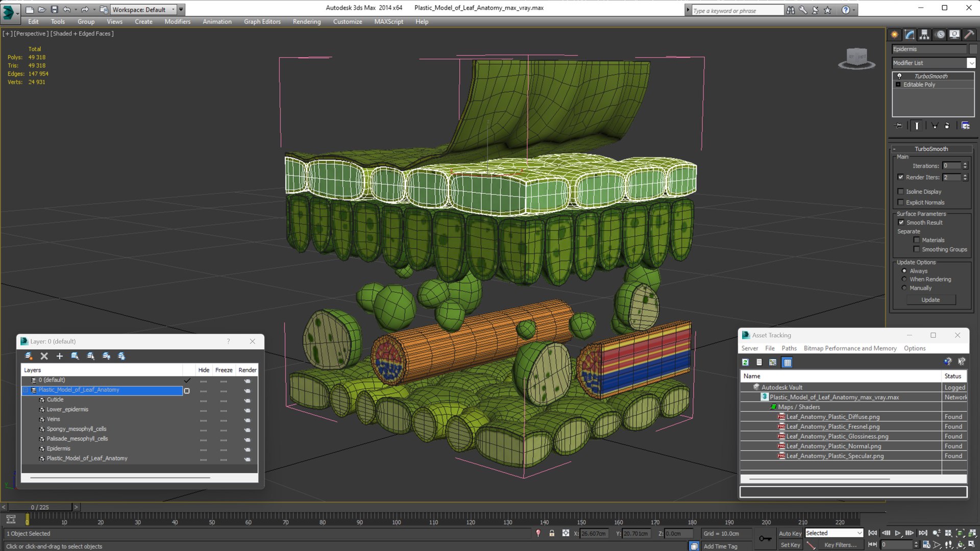Click the Play Animation button
The image size is (980, 551).
[897, 533]
